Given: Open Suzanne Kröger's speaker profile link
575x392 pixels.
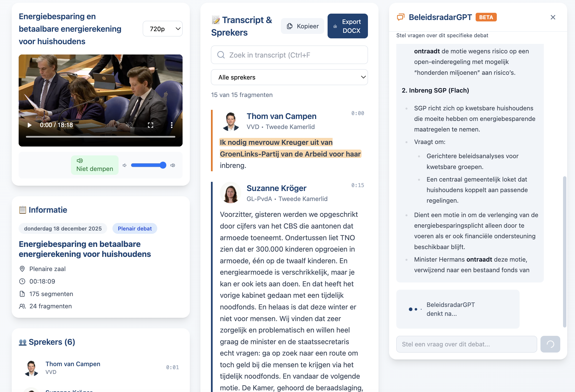Looking at the screenshot, I should click(276, 188).
